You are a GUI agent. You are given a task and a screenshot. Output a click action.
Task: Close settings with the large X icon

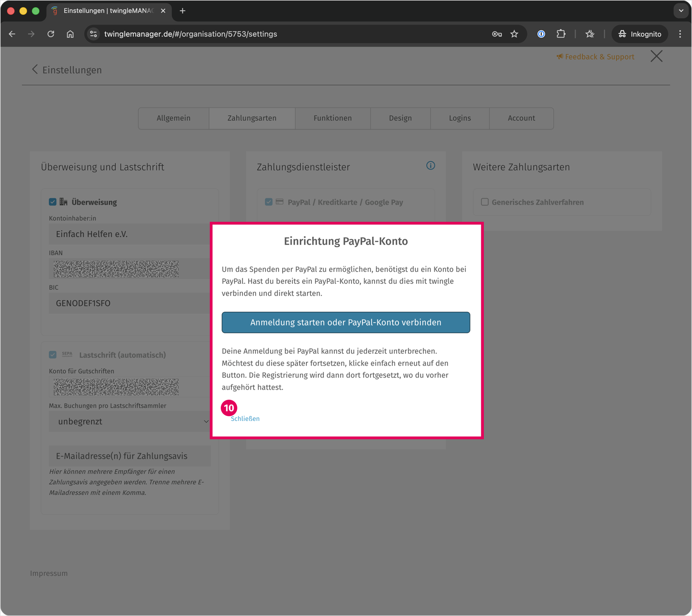tap(656, 56)
